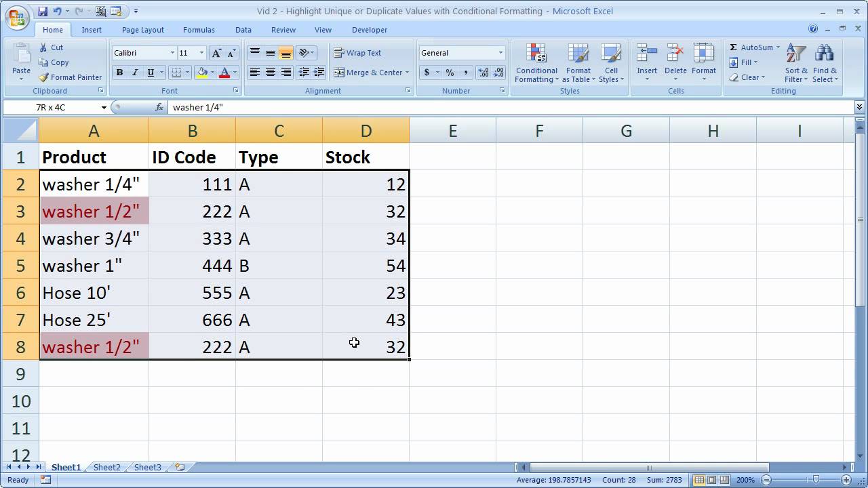Toggle Align Text Right
The image size is (868, 488).
pyautogui.click(x=286, y=73)
